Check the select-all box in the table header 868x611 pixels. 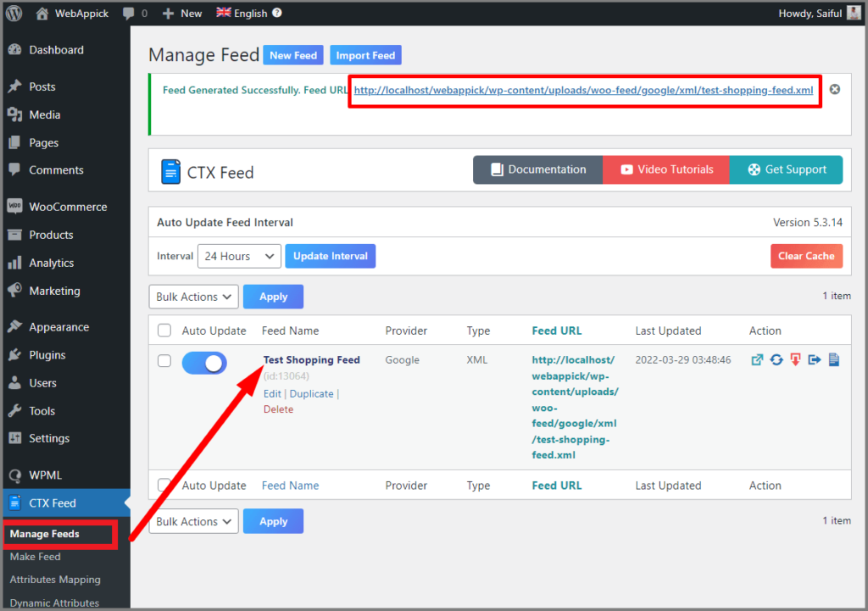click(x=164, y=330)
